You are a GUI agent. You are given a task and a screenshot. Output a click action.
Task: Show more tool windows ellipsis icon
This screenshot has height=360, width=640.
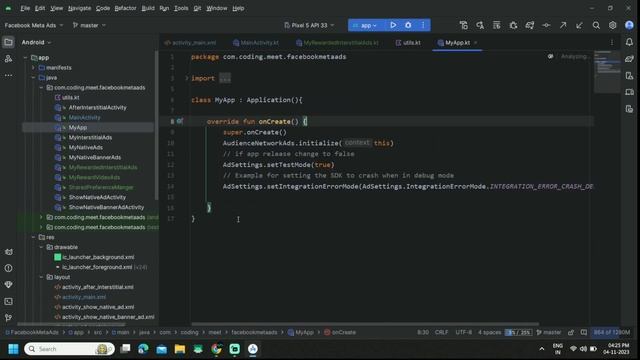coord(8,76)
